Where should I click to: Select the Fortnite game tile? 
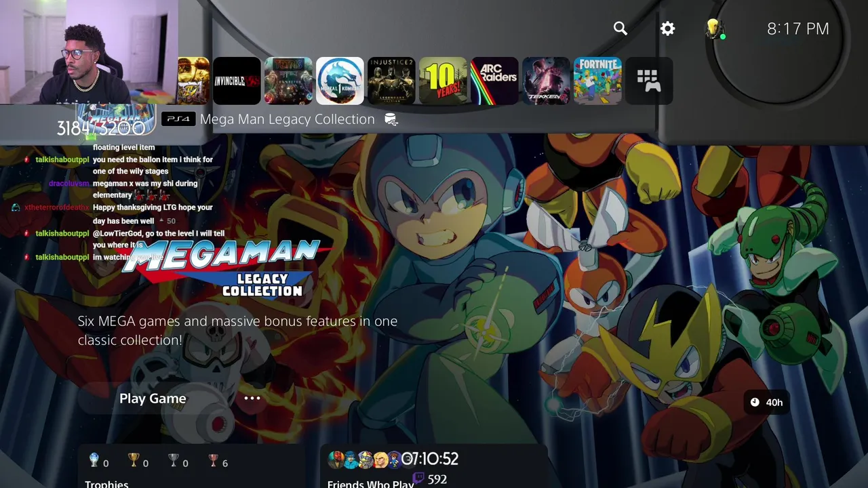click(x=597, y=81)
